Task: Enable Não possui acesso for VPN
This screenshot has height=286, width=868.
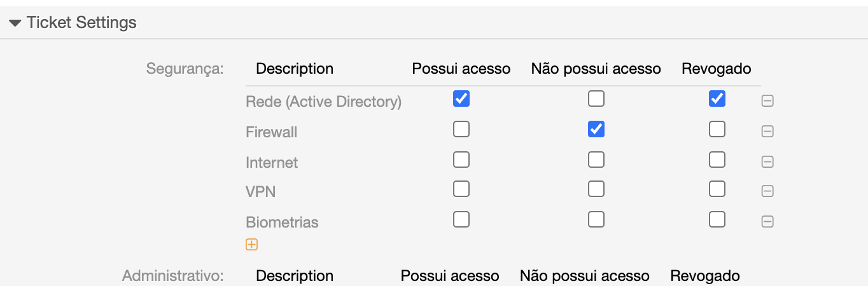Action: (x=596, y=189)
